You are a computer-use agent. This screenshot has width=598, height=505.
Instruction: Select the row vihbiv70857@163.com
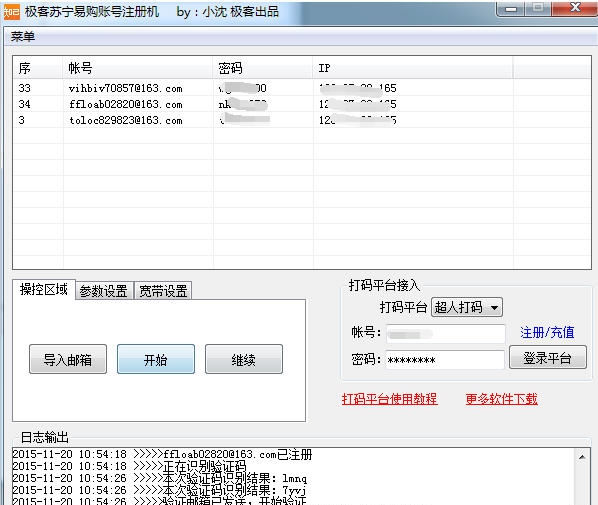(x=302, y=88)
